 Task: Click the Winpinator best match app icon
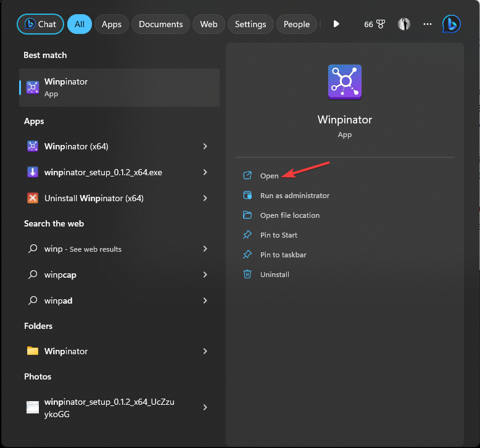33,87
